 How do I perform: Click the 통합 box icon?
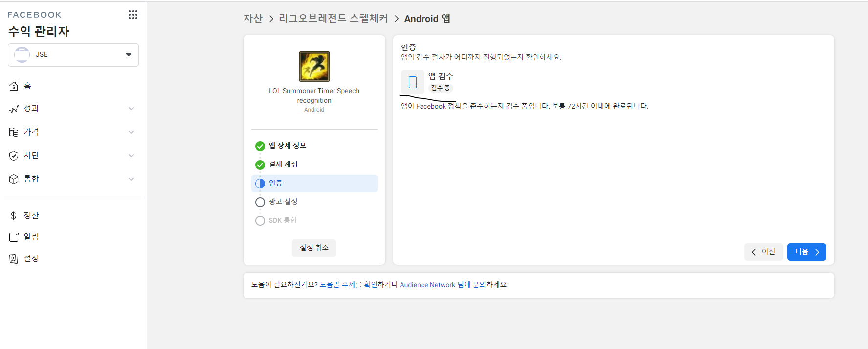[14, 179]
